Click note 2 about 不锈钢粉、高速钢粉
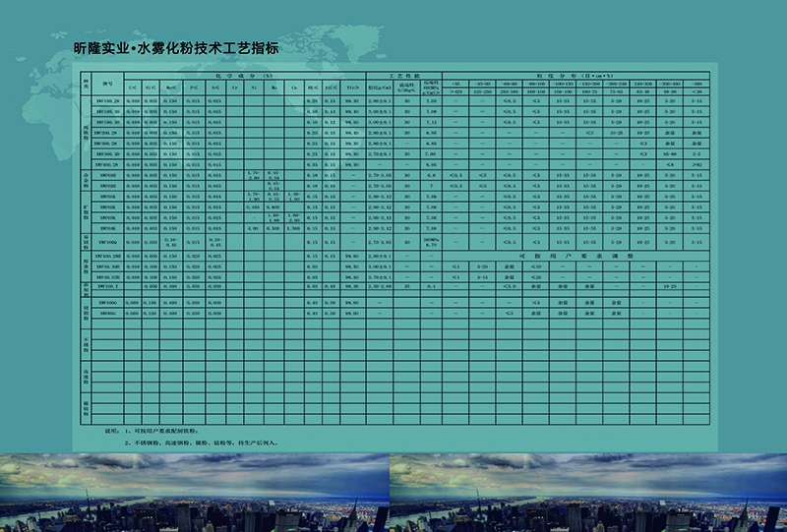 (202, 443)
